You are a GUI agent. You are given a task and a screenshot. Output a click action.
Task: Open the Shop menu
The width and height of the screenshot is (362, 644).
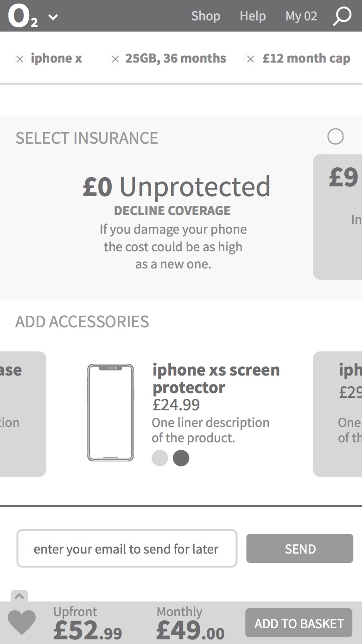205,16
